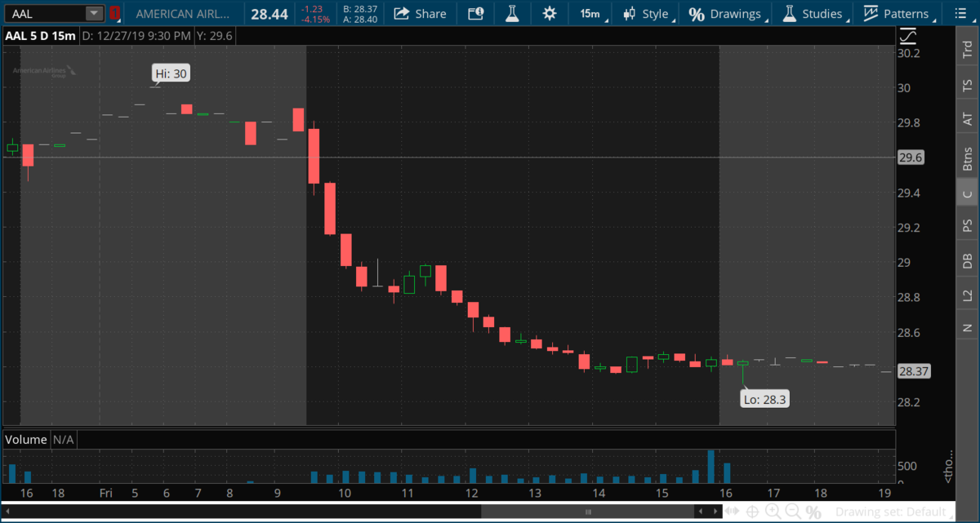Screen dimensions: 980x523
Task: Click the chart scale curve icon above price axis
Action: tap(908, 36)
